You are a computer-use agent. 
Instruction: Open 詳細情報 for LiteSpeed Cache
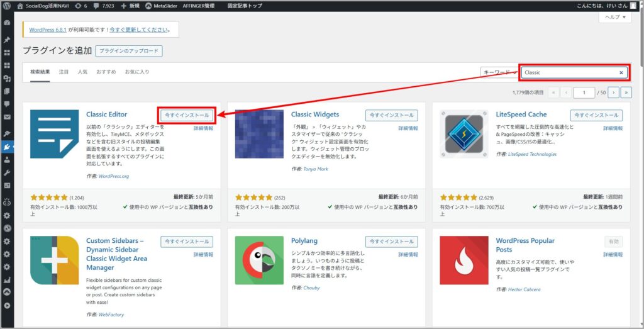613,128
